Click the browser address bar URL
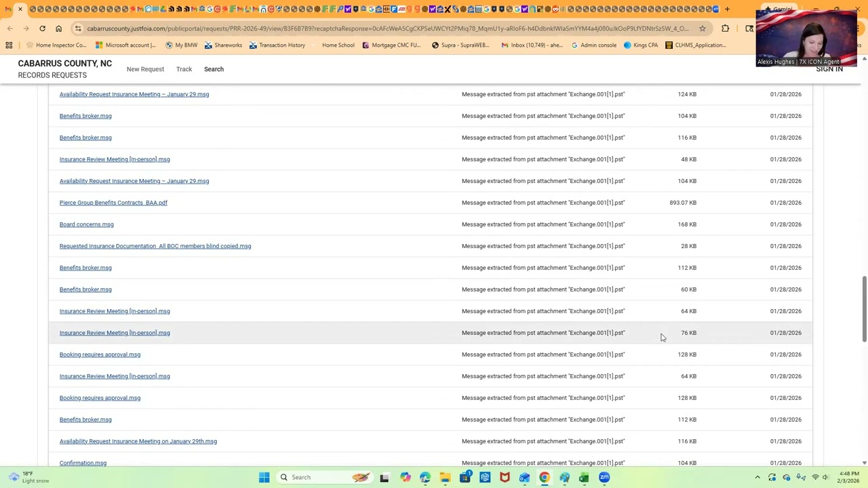Viewport: 868px width, 488px height. (387, 28)
